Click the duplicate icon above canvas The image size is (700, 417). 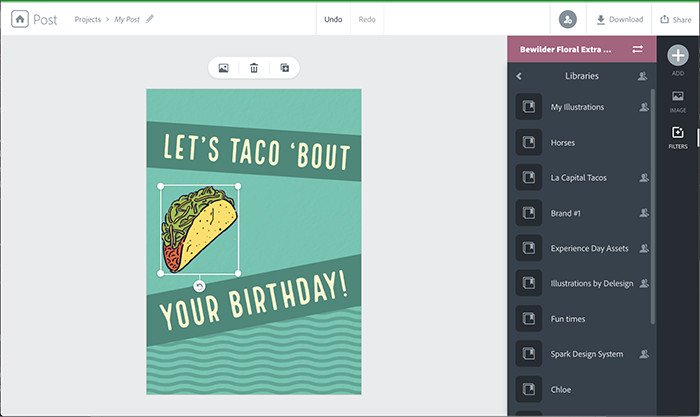click(x=284, y=68)
